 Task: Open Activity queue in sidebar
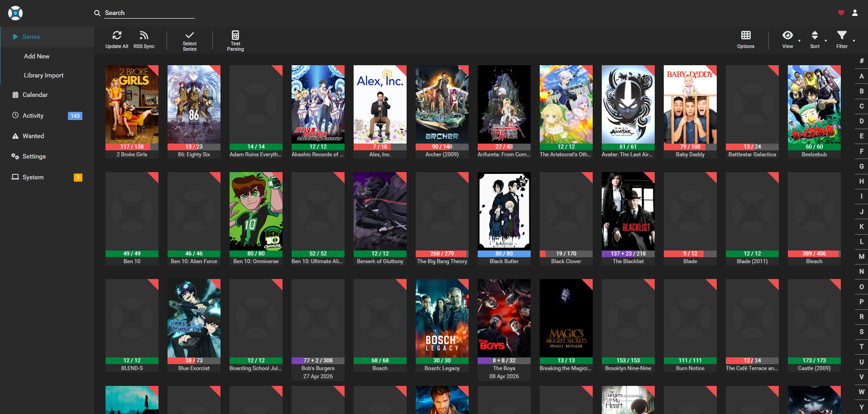coord(33,116)
